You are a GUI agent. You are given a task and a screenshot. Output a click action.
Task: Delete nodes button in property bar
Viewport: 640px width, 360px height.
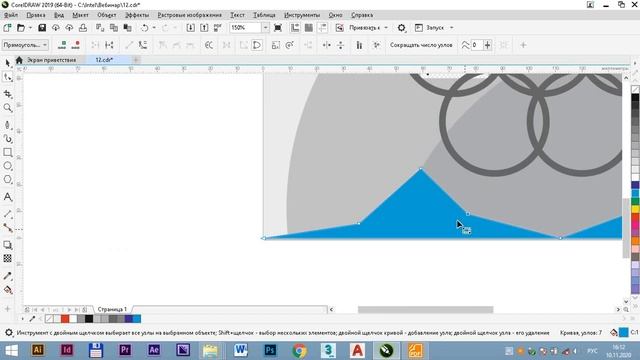tap(76, 45)
